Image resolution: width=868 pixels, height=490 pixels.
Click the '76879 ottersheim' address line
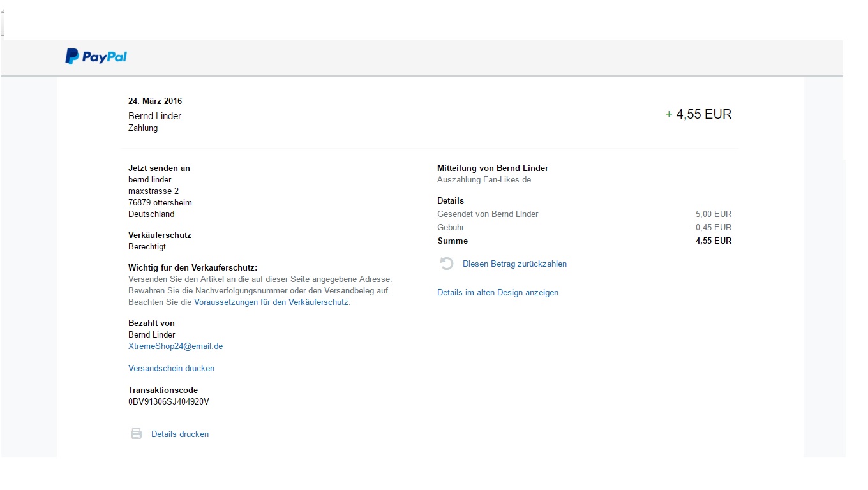point(160,202)
